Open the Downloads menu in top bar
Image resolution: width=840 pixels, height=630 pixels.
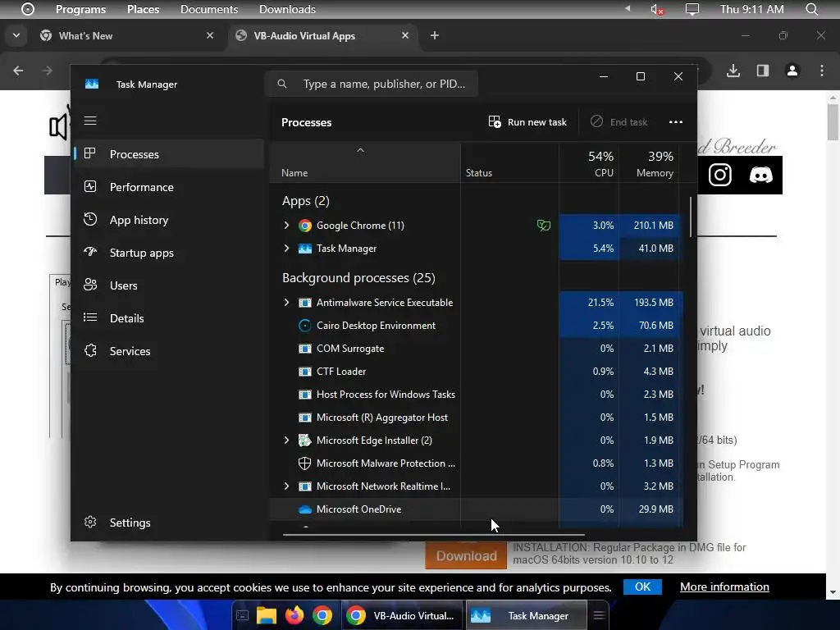[287, 9]
